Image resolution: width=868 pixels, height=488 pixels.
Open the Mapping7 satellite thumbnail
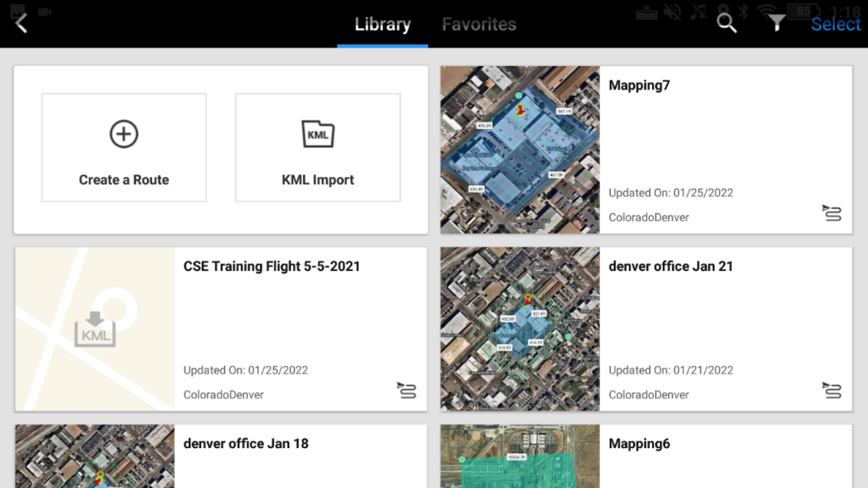520,150
